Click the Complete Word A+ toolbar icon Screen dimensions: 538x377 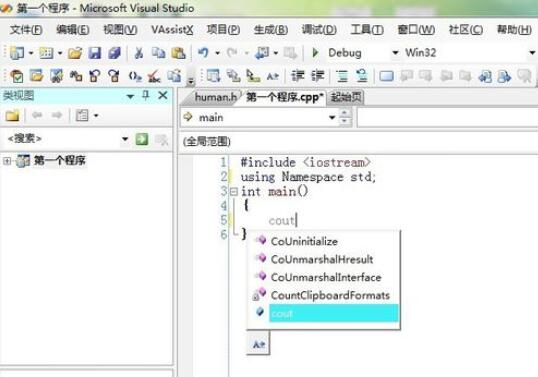[272, 76]
